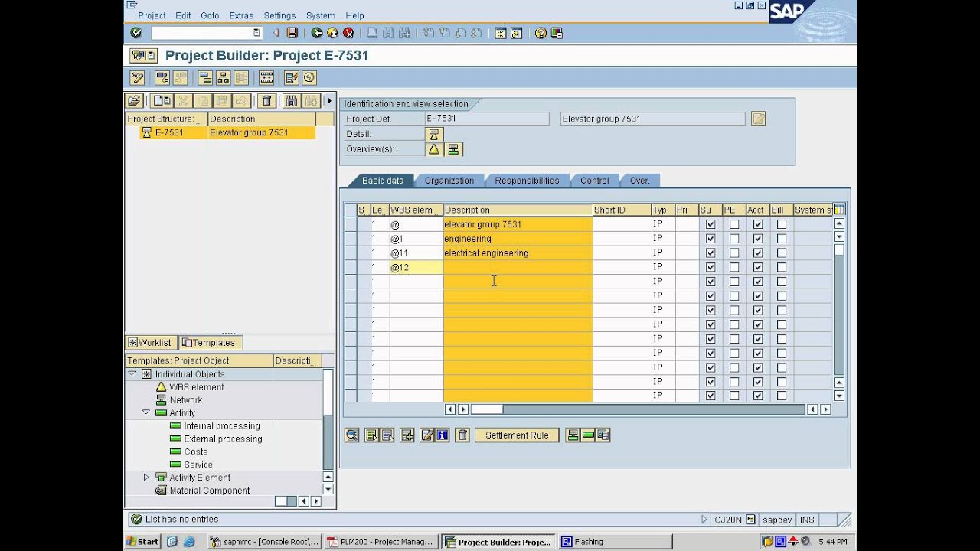Switch to the Worklist panel
The height and width of the screenshot is (551, 980).
[x=150, y=342]
